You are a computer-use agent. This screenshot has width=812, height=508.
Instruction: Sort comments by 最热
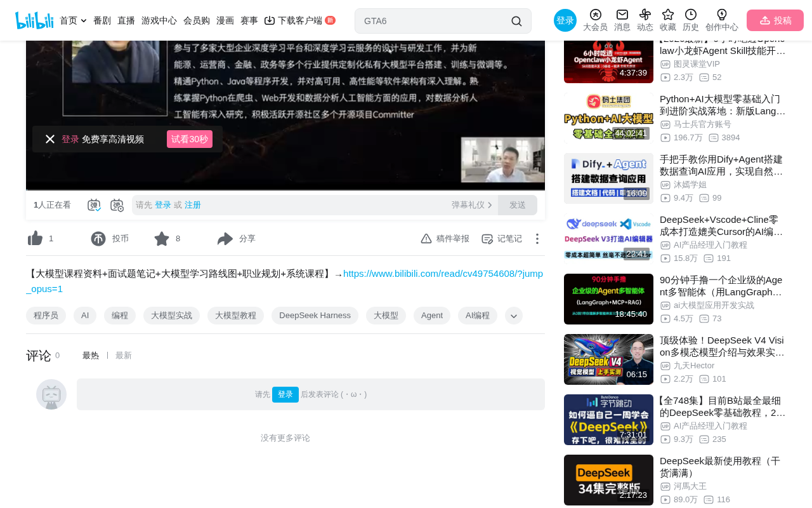91,356
